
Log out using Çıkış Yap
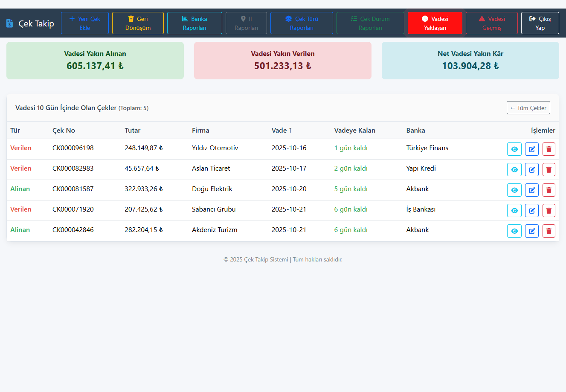pyautogui.click(x=540, y=23)
